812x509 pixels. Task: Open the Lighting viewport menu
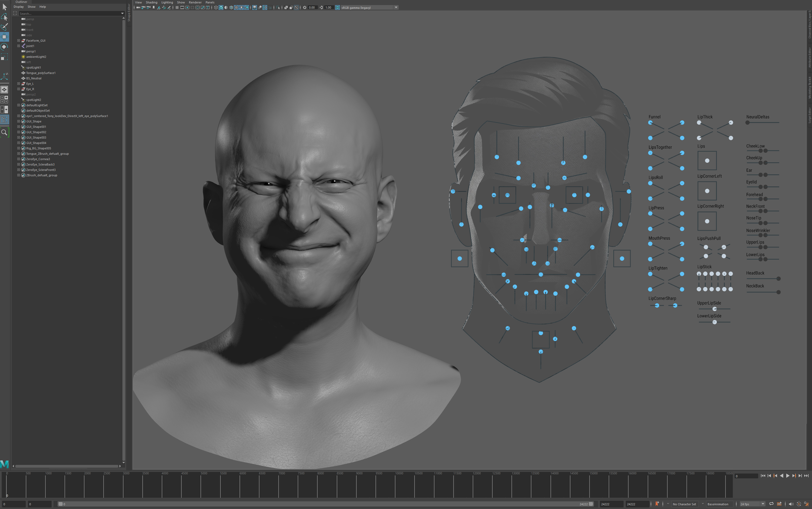pyautogui.click(x=167, y=2)
